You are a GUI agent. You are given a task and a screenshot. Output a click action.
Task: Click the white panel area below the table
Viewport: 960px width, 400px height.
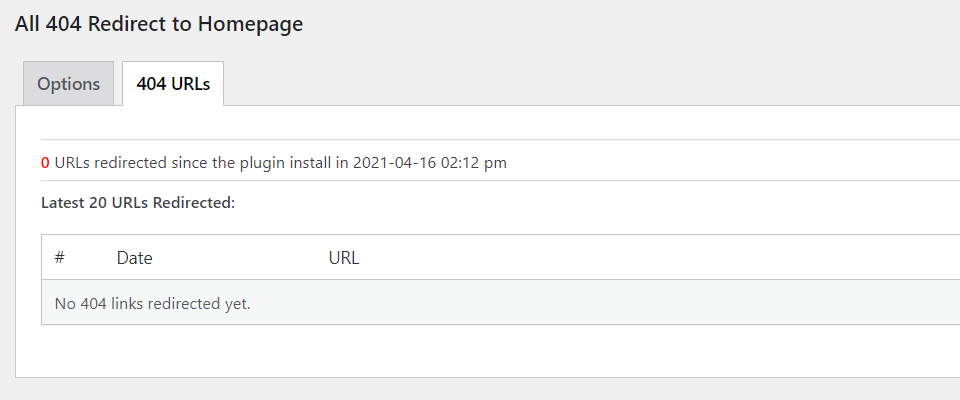pyautogui.click(x=480, y=351)
